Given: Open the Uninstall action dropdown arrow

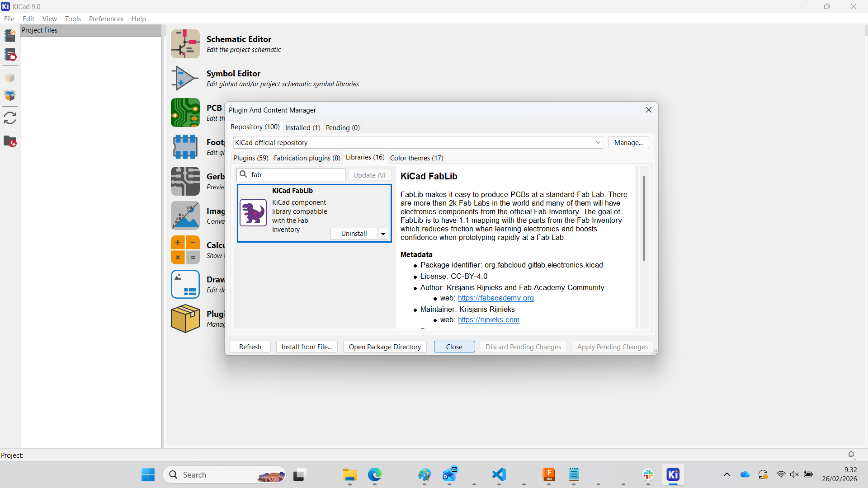Looking at the screenshot, I should click(383, 234).
